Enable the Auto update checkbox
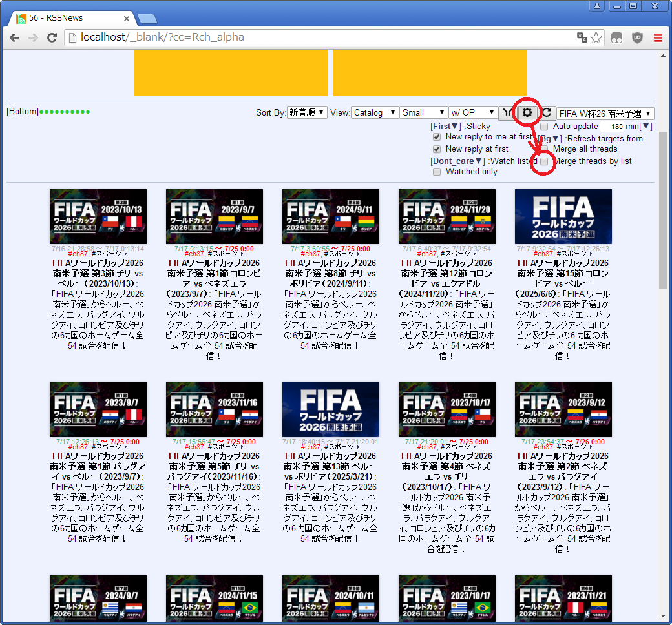Viewport: 672px width, 625px height. [x=544, y=127]
